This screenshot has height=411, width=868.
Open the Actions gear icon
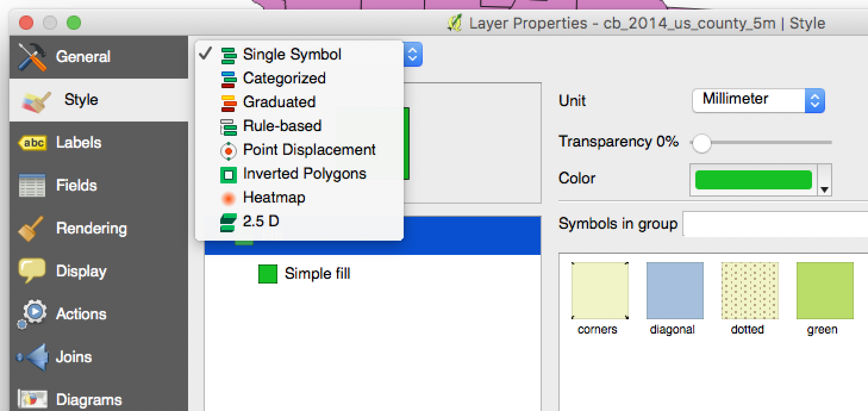pyautogui.click(x=32, y=314)
